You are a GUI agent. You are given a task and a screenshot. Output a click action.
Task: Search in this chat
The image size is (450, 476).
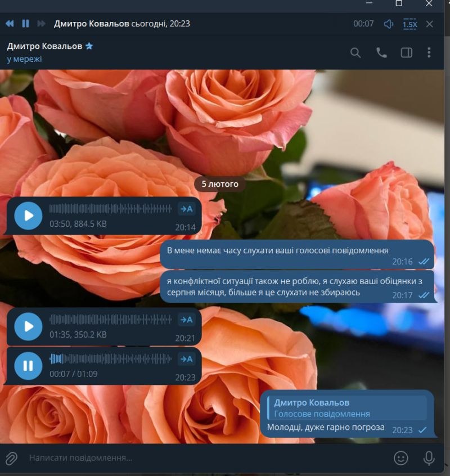(x=355, y=52)
